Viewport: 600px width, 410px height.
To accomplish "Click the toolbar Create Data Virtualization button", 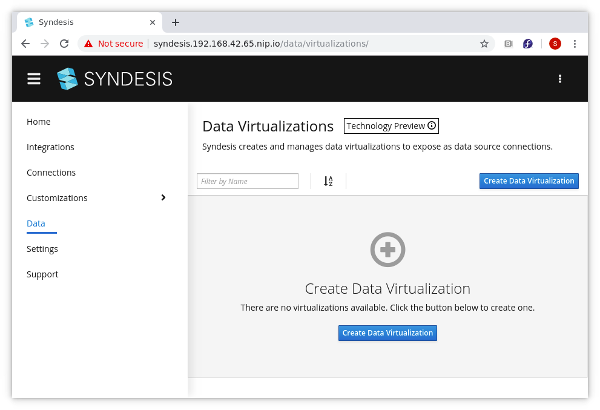I will tap(529, 181).
